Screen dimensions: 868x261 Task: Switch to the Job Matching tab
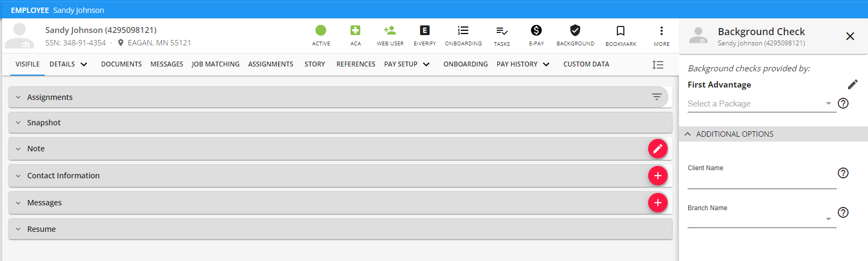click(x=216, y=64)
